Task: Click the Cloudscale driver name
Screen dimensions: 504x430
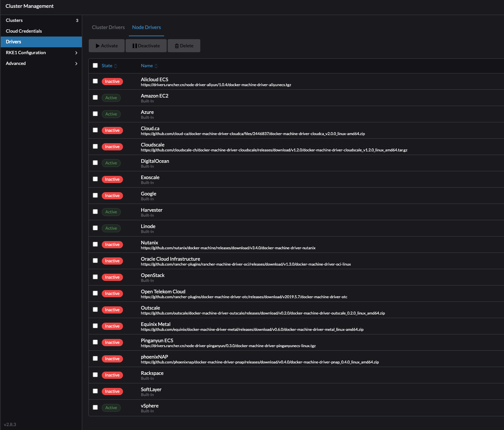Action: coord(153,145)
